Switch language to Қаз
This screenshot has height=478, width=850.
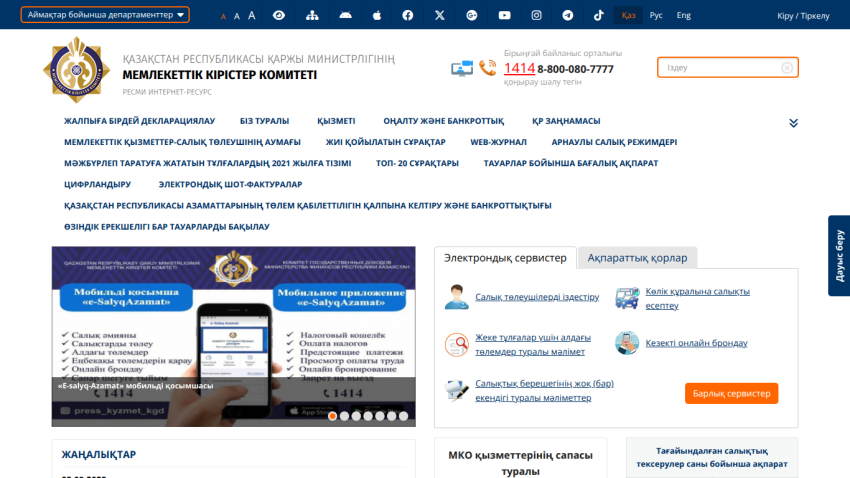(628, 15)
